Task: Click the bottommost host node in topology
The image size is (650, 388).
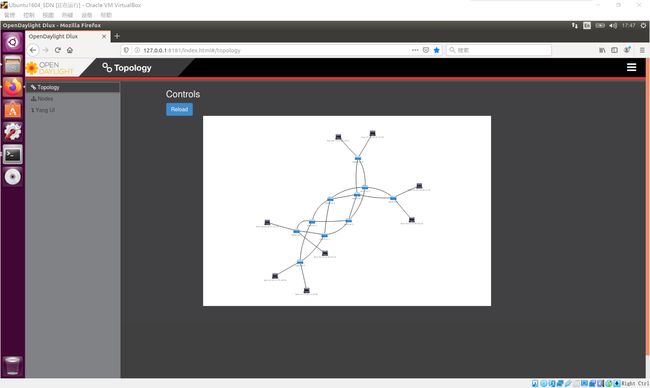Action: 306,290
